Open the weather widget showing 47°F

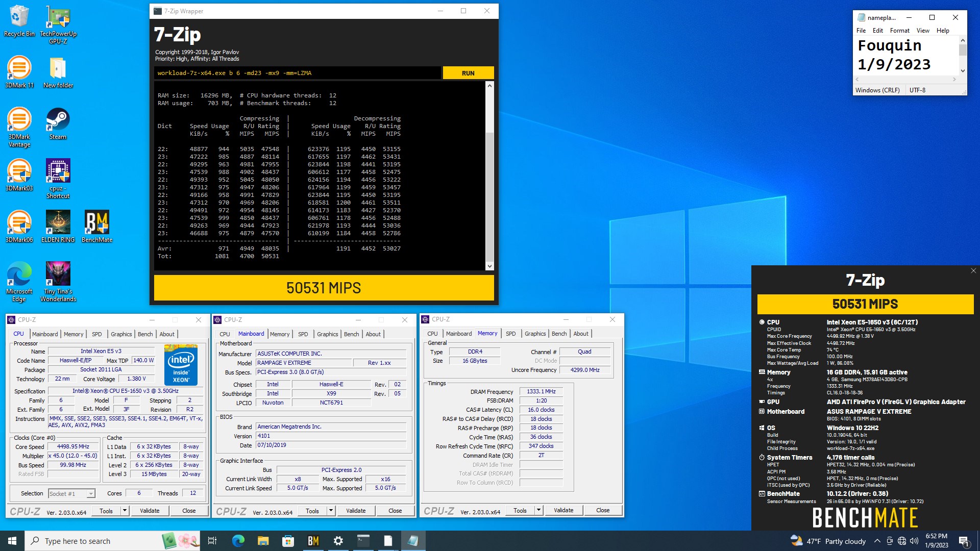pyautogui.click(x=827, y=541)
